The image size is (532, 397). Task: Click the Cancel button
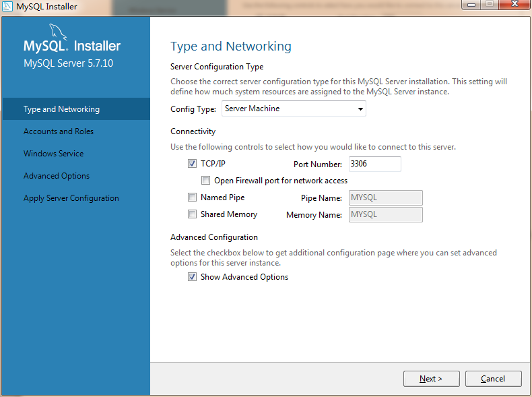(493, 379)
